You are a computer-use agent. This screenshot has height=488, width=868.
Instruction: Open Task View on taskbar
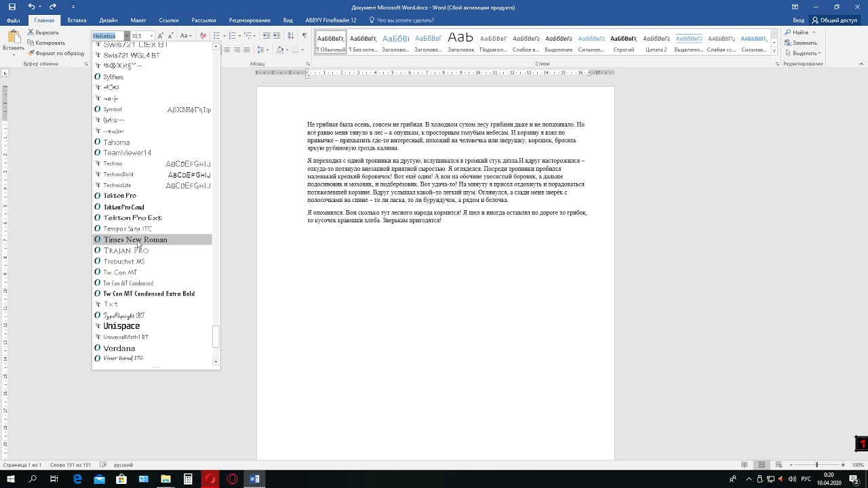click(x=54, y=479)
